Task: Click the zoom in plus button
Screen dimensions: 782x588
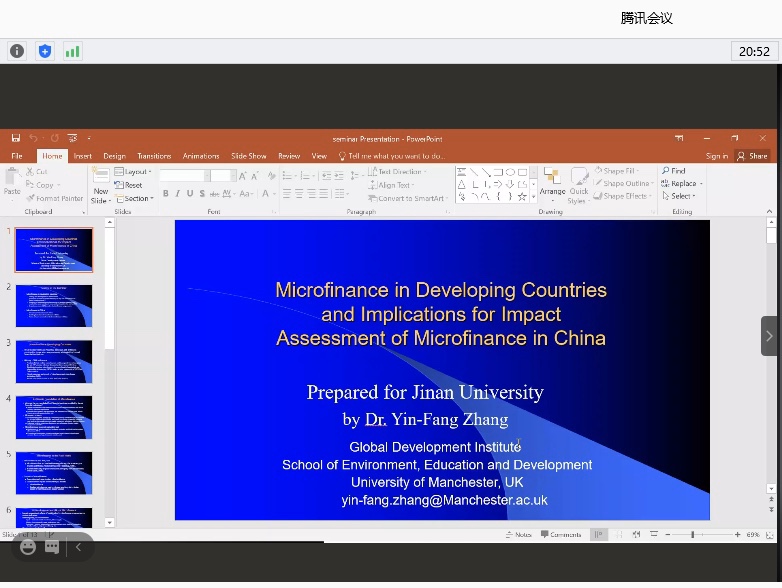Action: tap(737, 535)
